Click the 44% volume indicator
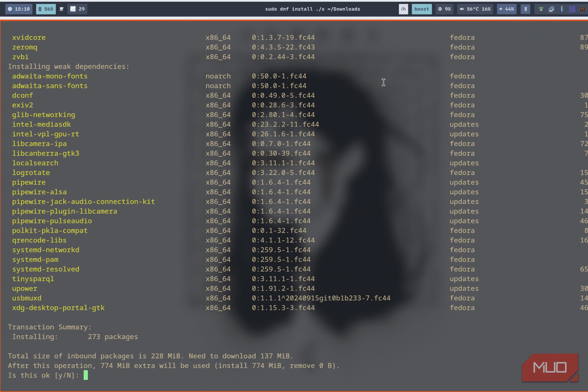The width and height of the screenshot is (588, 392). point(507,9)
